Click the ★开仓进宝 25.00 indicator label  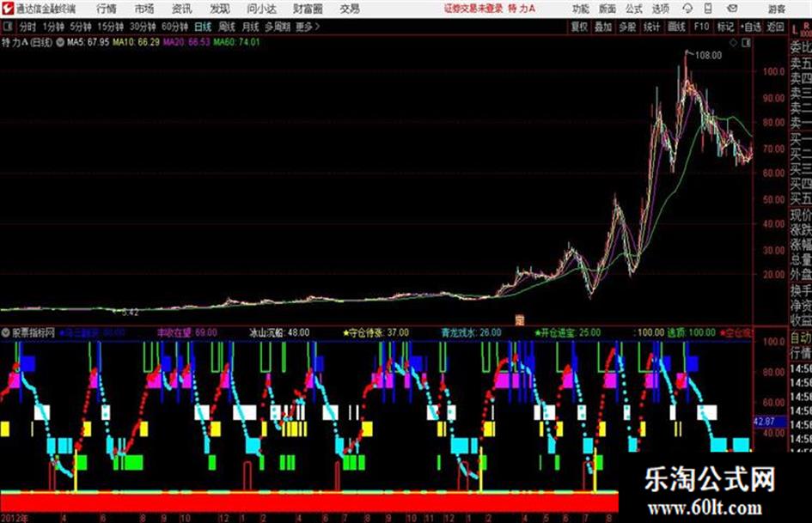568,332
